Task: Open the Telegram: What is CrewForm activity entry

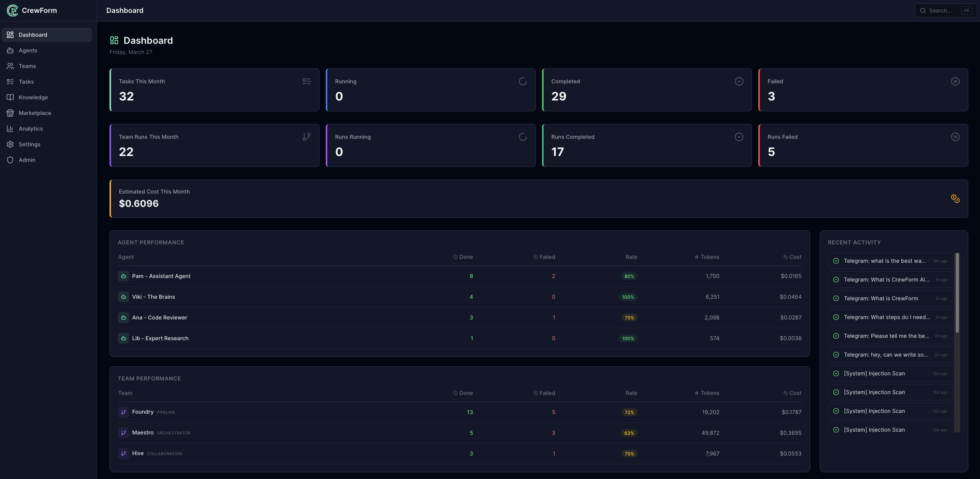Action: pyautogui.click(x=881, y=298)
